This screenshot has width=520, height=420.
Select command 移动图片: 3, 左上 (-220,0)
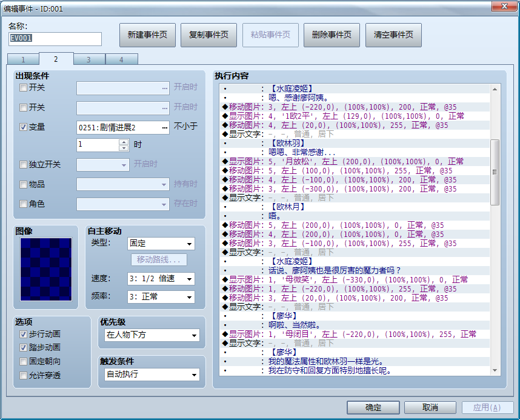(355, 107)
